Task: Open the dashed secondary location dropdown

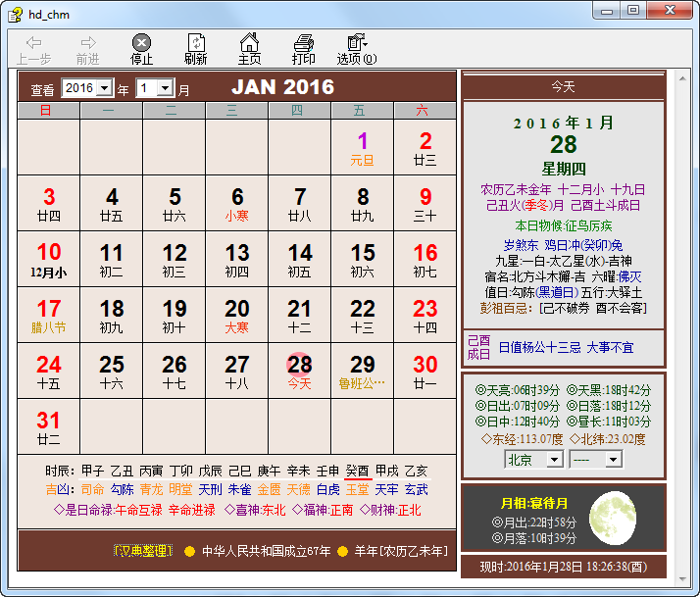Action: [595, 459]
